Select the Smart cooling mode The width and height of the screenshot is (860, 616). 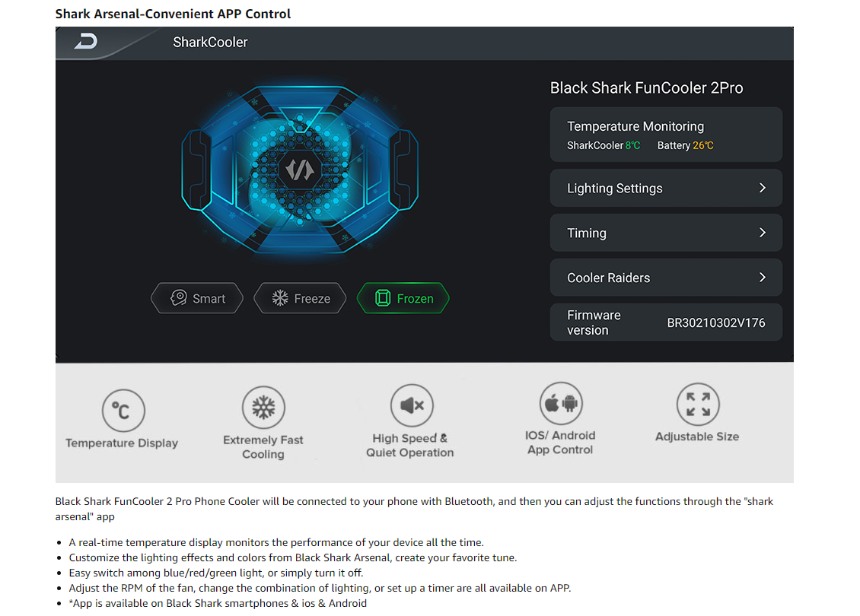coord(197,298)
